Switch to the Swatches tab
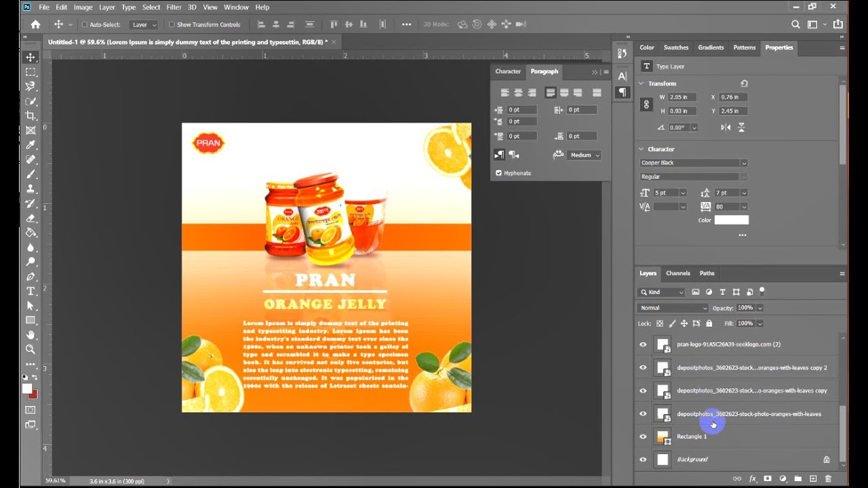Viewport: 868px width, 488px height. tap(675, 47)
